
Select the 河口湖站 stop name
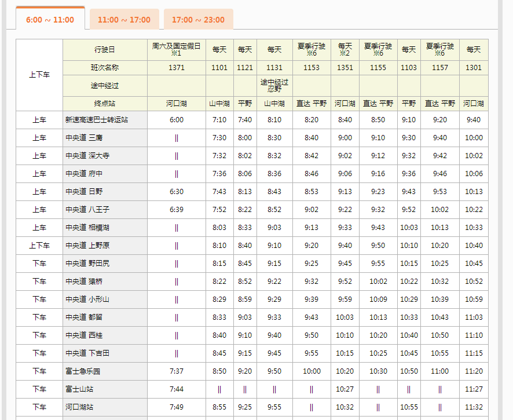click(79, 407)
